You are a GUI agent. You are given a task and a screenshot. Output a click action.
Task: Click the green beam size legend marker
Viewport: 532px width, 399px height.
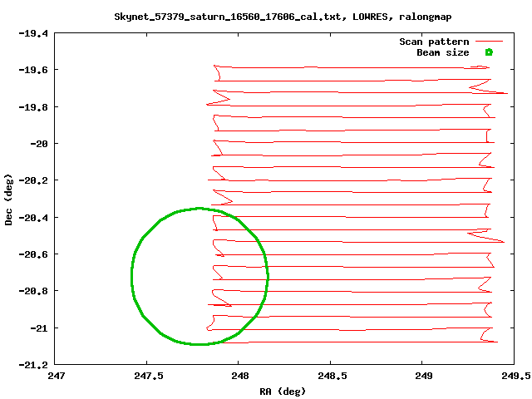[489, 52]
